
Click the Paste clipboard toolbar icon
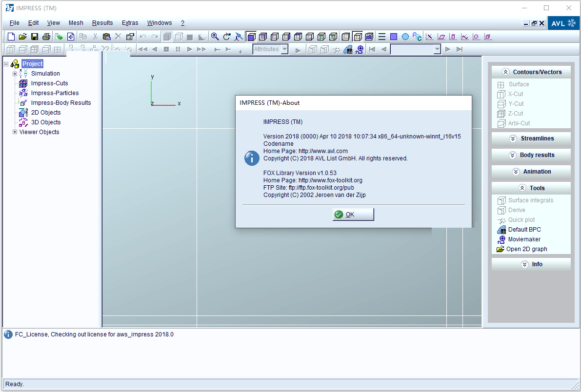[x=107, y=37]
